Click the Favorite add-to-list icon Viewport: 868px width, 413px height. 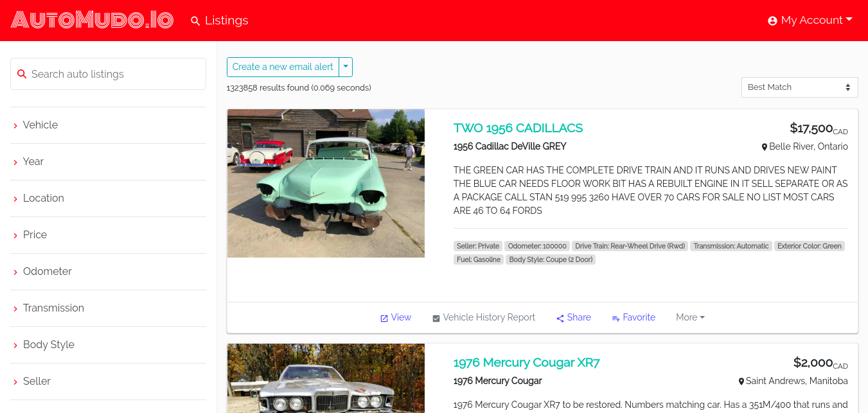(616, 318)
